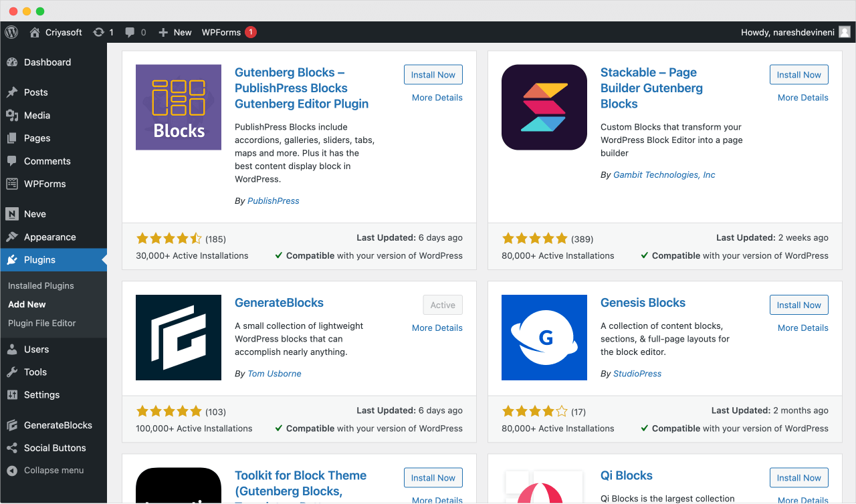Click the user avatar in the admin bar
856x504 pixels.
(x=845, y=32)
